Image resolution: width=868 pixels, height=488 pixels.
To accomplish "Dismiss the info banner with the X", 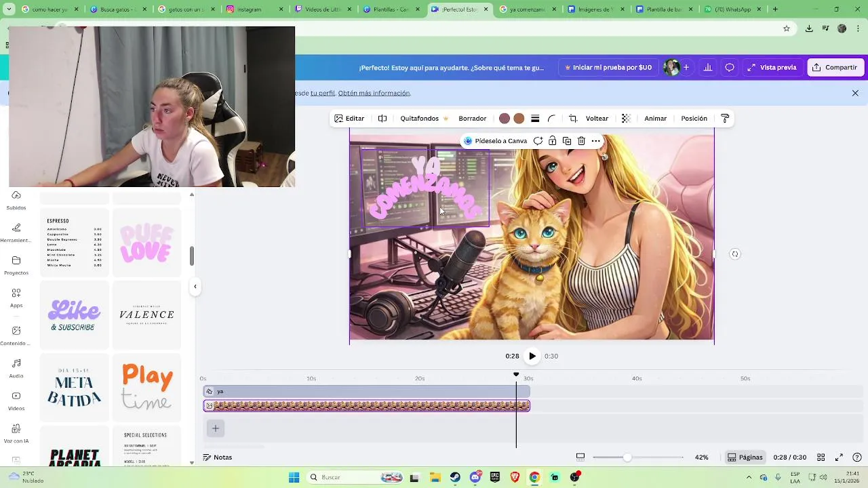I will 855,93.
